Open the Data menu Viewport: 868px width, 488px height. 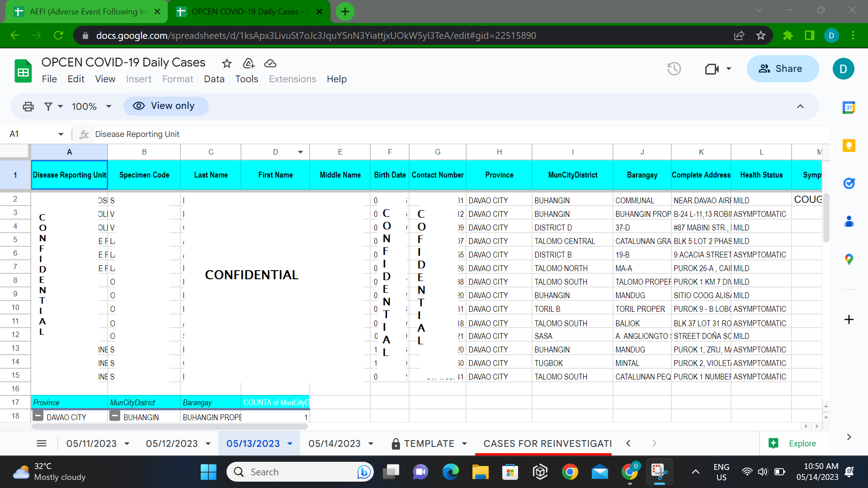click(214, 79)
